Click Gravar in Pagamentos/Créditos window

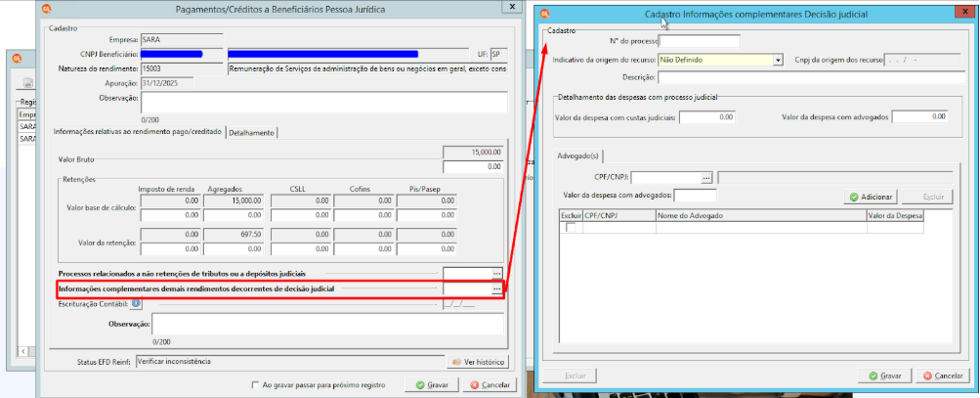click(x=432, y=385)
